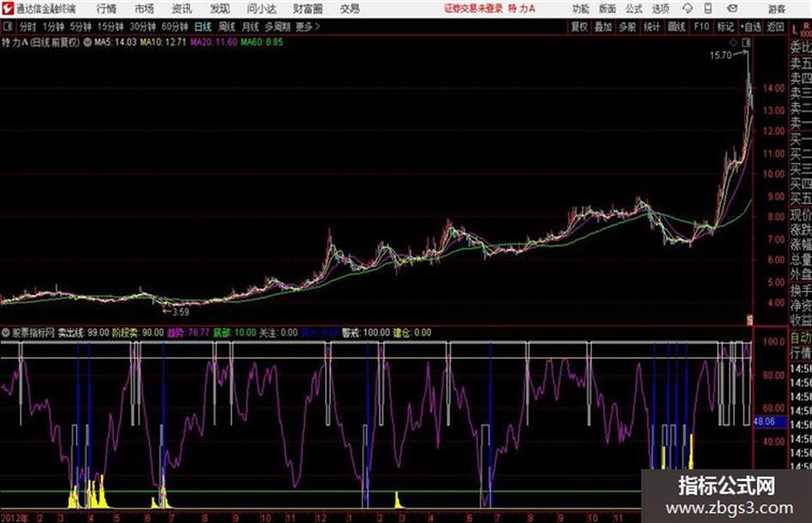Open the 功能 menu

coord(581,9)
